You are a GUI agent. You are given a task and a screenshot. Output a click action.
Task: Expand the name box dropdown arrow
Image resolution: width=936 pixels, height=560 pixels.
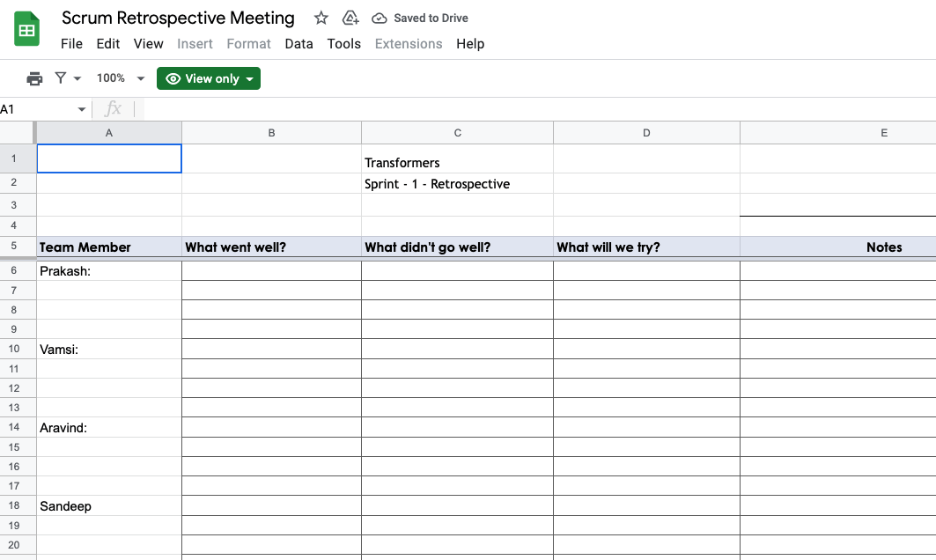coord(82,109)
